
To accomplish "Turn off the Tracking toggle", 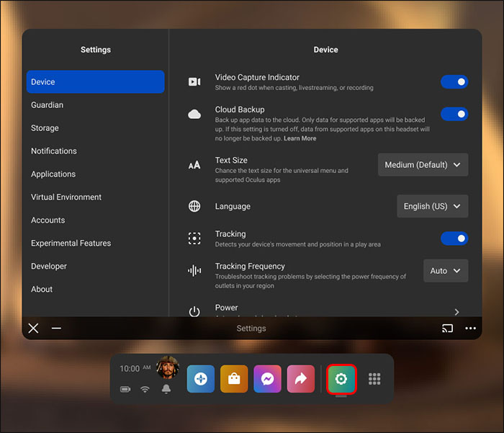I will (x=454, y=238).
